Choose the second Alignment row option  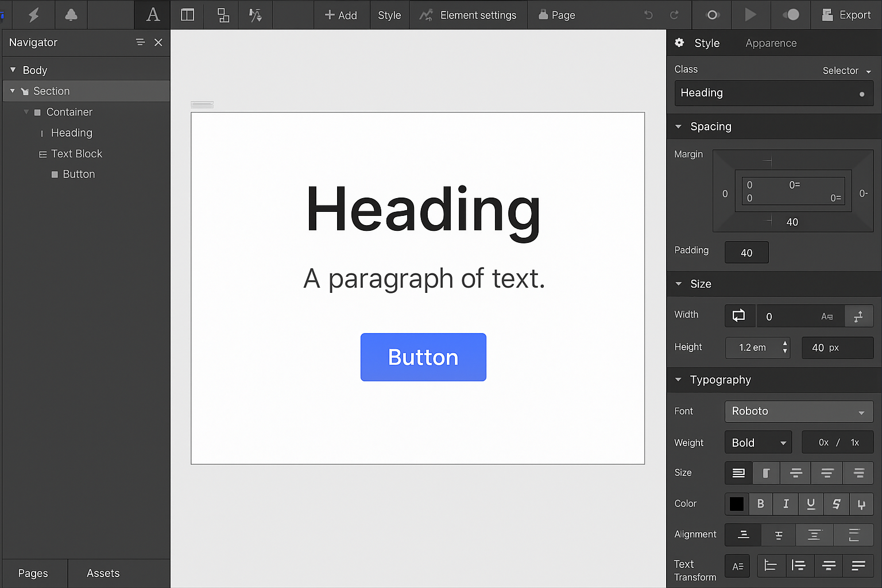[779, 535]
